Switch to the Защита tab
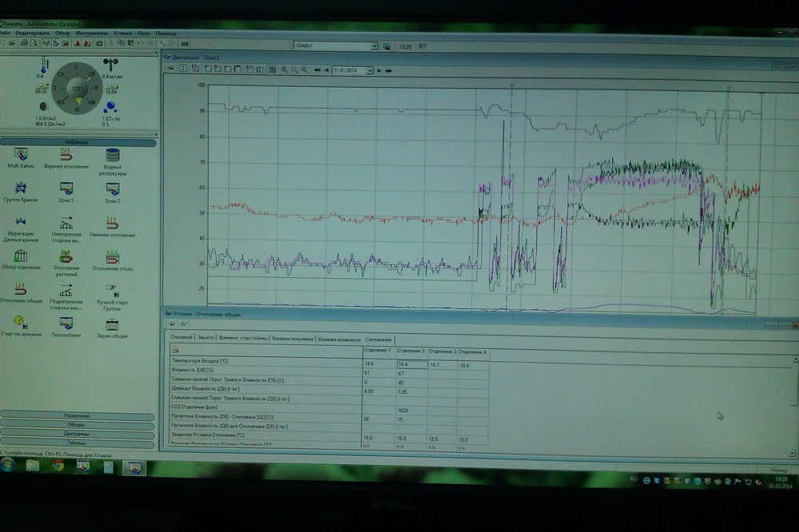This screenshot has width=799, height=532. coord(205,337)
